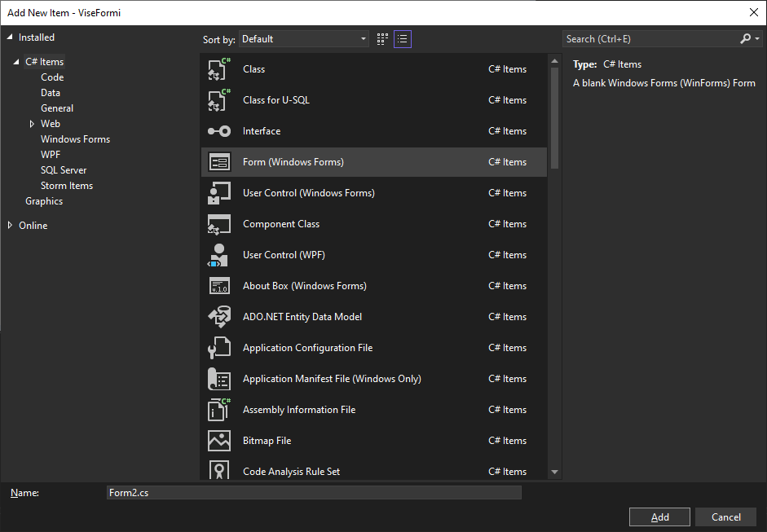Click the Class template icon

tap(218, 69)
